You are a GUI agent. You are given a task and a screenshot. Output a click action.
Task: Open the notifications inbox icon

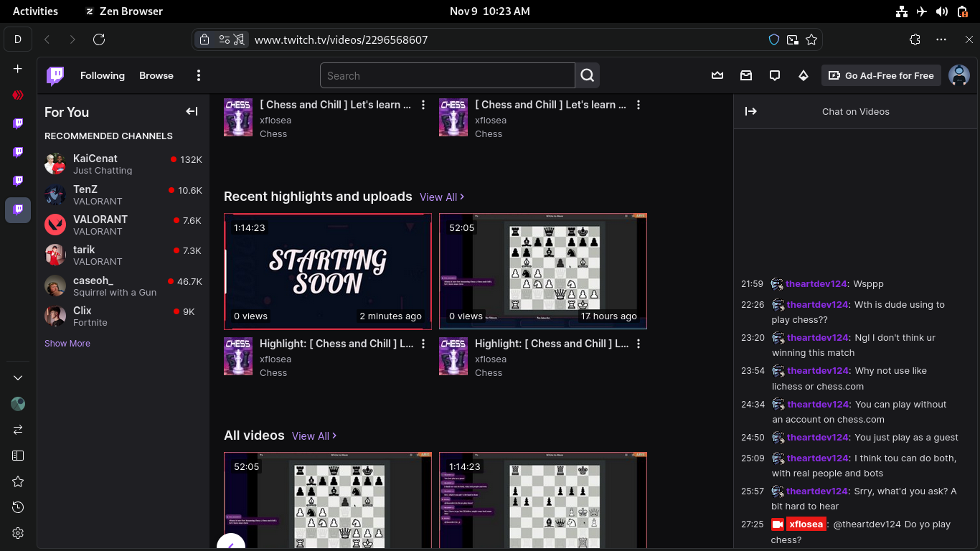746,75
